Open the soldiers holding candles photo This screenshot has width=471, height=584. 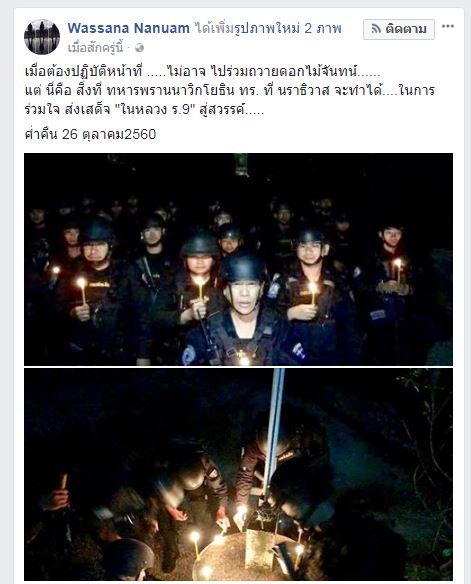(x=238, y=259)
